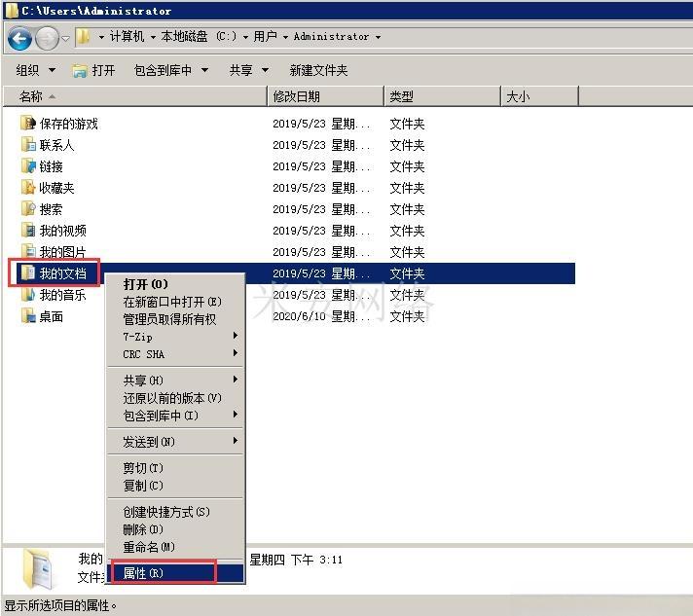Screen dimensions: 693x616
Task: Choose 剪切(T) in context menu
Action: point(175,467)
